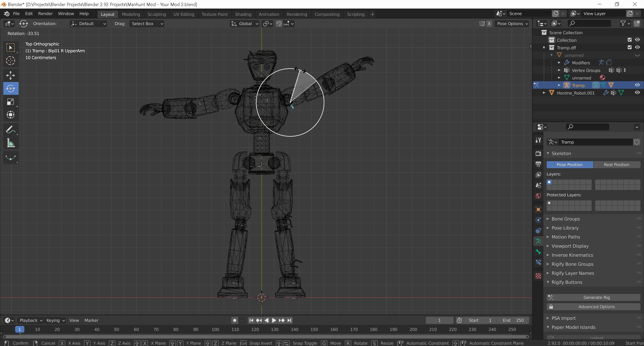Expand the Bone Groups panel
Viewport: 644px width, 346px height.
pyautogui.click(x=566, y=219)
